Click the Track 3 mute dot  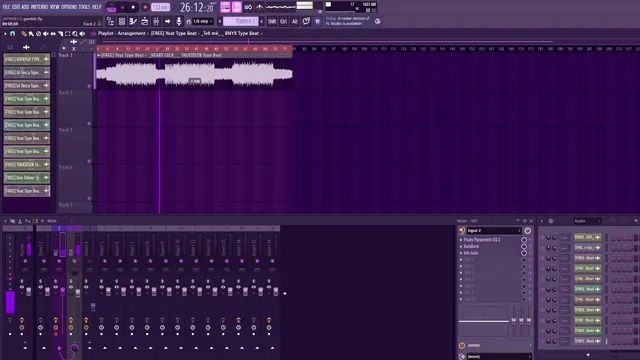click(x=89, y=161)
